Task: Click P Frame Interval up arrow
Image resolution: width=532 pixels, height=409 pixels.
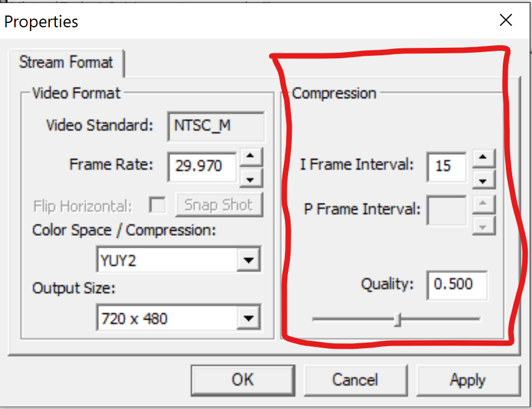Action: (483, 203)
